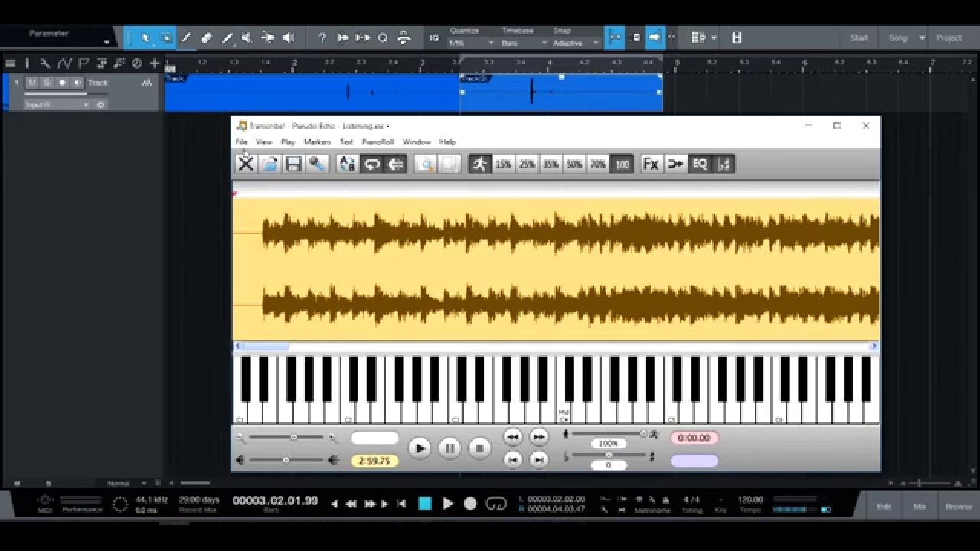
Task: Go to the Start page in Studio One
Action: point(859,37)
